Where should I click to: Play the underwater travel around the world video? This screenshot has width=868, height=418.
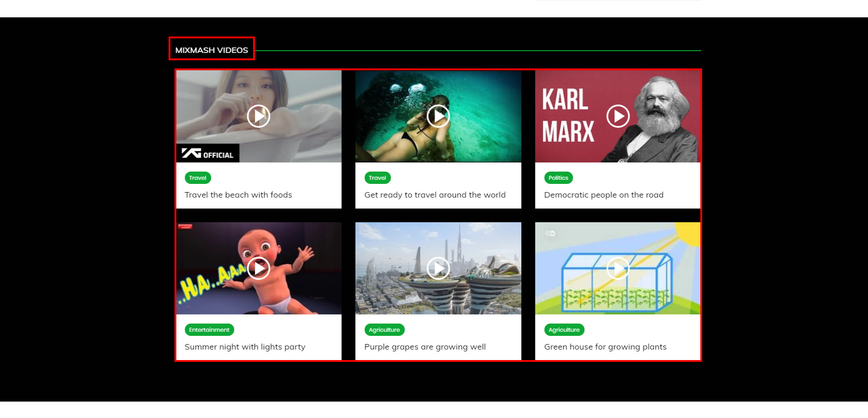[438, 116]
